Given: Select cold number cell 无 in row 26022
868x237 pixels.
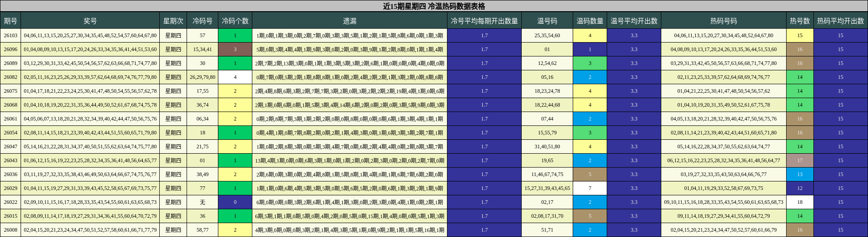Looking at the screenshot, I should pos(202,202).
